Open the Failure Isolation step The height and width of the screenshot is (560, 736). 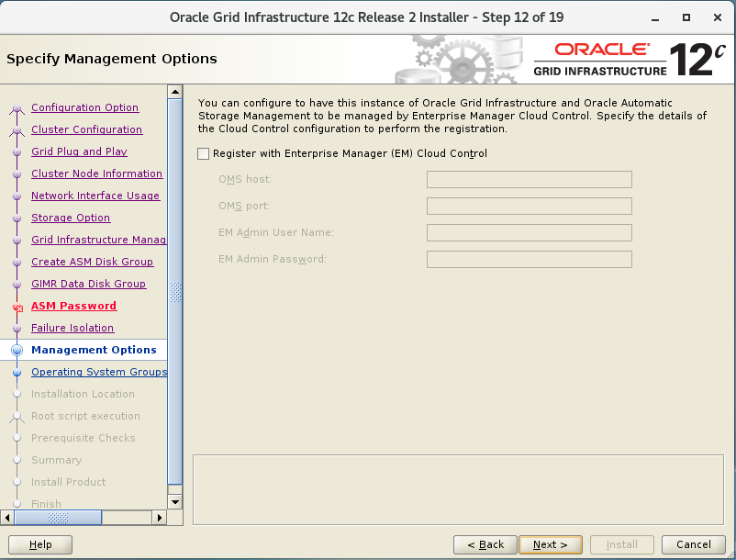pyautogui.click(x=72, y=328)
